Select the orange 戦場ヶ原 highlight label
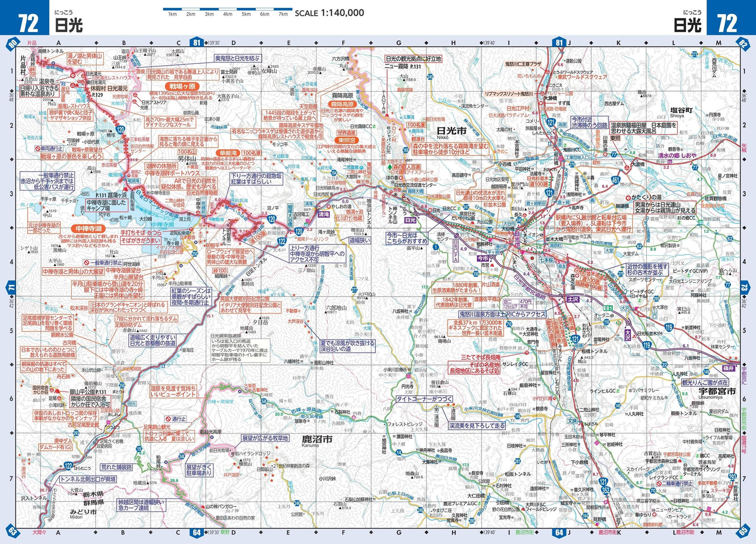756x544 pixels. [182, 86]
